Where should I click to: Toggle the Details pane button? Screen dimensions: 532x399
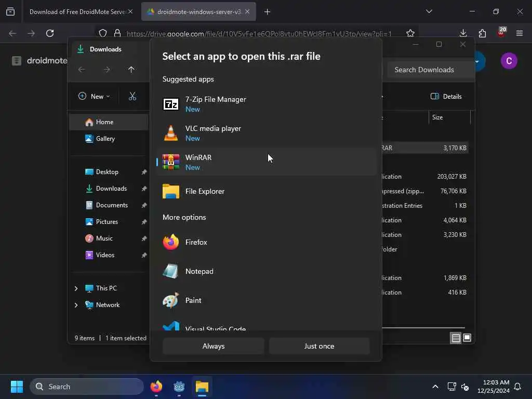coord(446,96)
